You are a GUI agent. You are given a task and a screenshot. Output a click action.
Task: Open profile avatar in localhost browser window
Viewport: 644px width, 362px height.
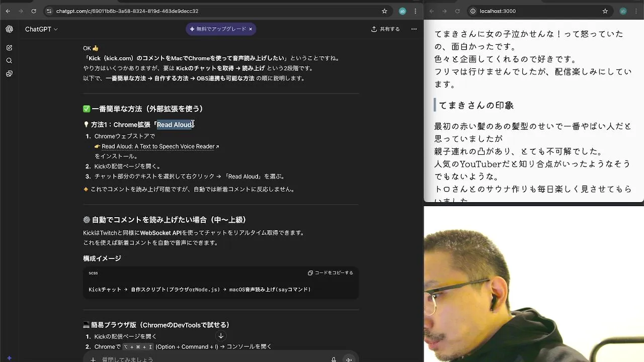pos(623,11)
